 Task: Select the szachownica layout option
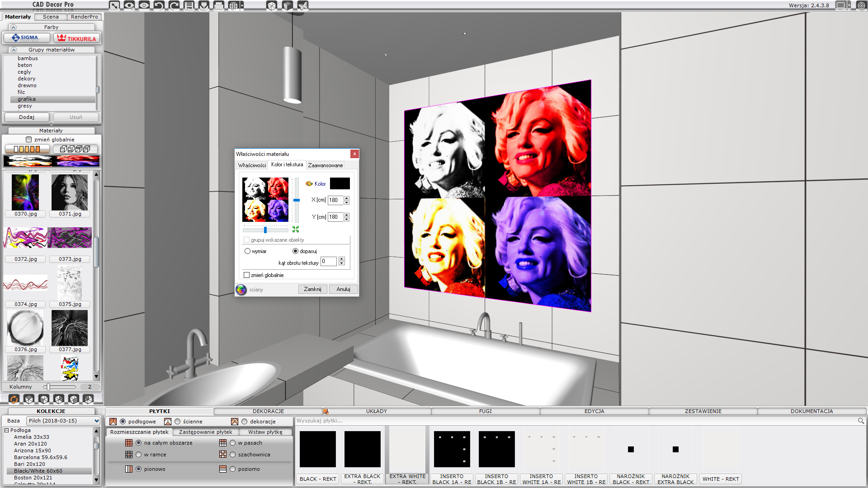(233, 455)
